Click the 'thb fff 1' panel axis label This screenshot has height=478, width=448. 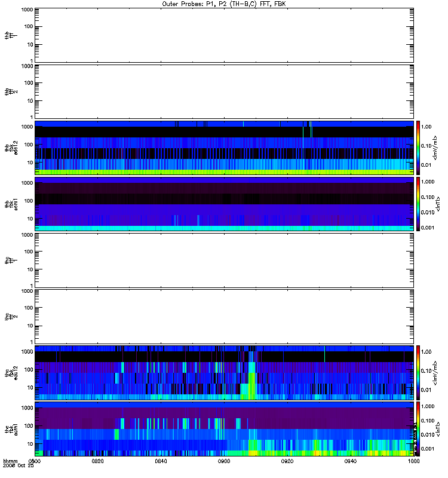tap(11, 36)
